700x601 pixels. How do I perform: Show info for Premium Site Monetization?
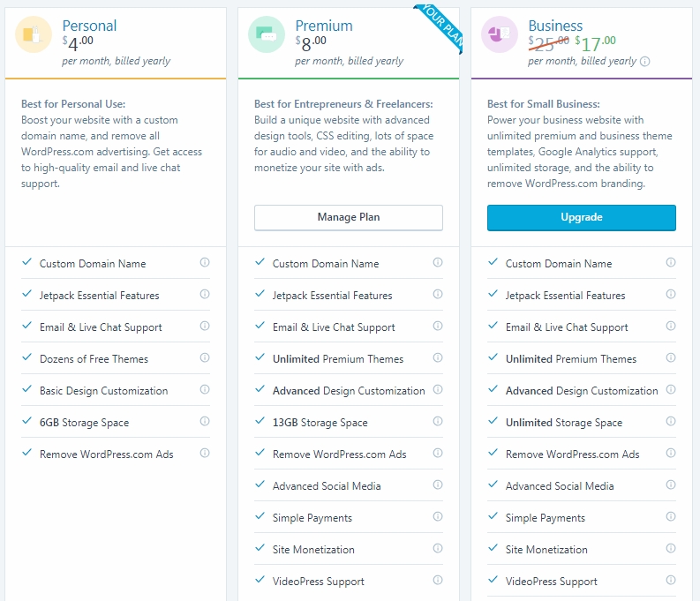[x=438, y=549]
